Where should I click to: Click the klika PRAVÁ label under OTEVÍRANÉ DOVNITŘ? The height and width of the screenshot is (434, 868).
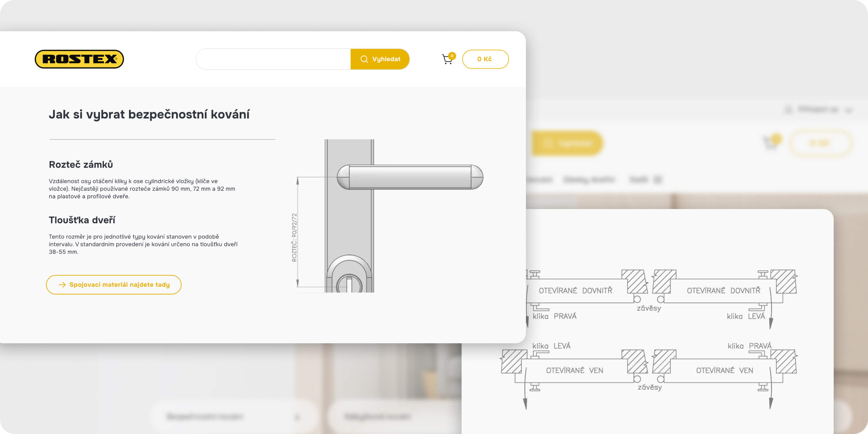(x=554, y=316)
